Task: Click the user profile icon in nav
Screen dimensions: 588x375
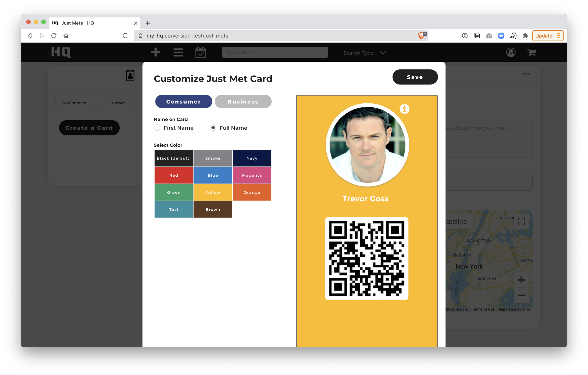Action: click(511, 52)
